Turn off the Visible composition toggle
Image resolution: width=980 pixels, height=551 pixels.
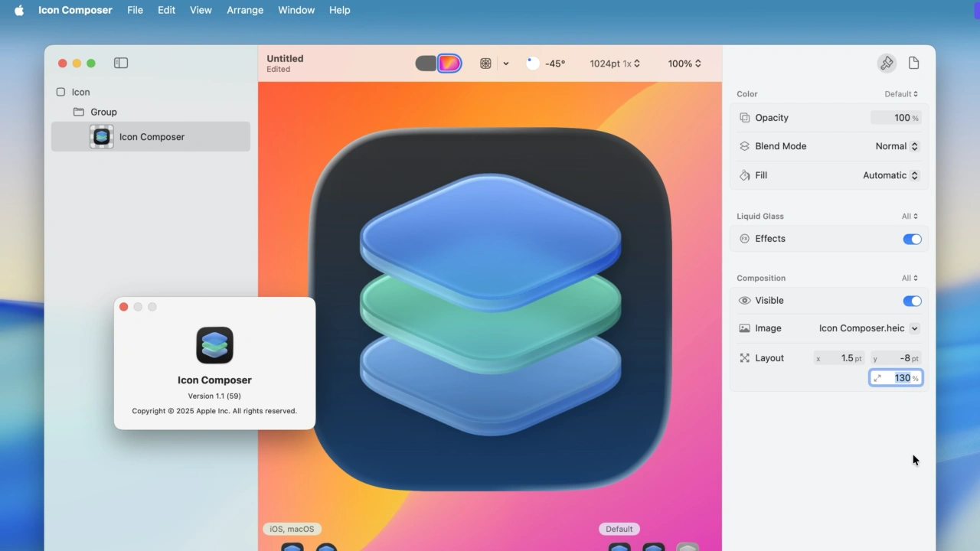912,301
